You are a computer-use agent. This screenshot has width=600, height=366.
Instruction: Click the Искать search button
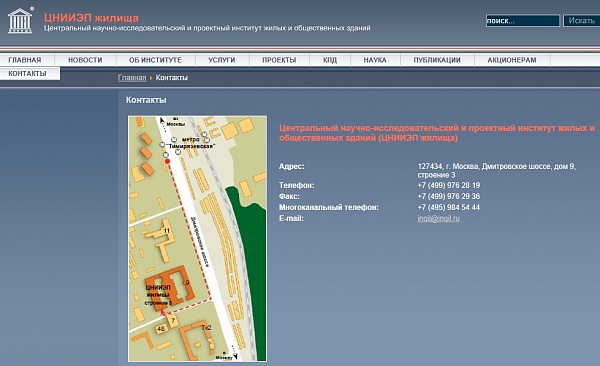(581, 21)
